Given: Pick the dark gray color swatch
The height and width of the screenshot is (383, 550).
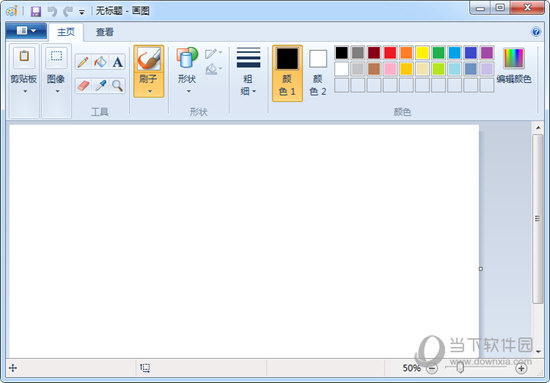Looking at the screenshot, I should (x=358, y=53).
